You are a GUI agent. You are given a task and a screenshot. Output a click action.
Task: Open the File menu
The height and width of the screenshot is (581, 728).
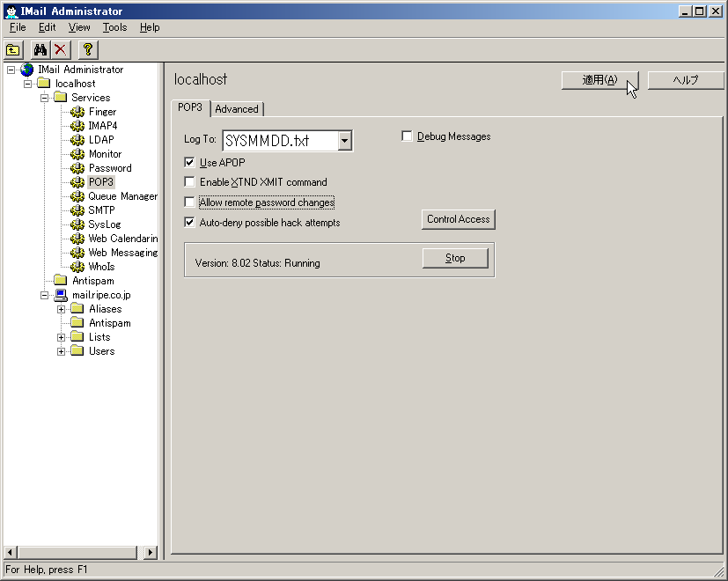[x=18, y=27]
